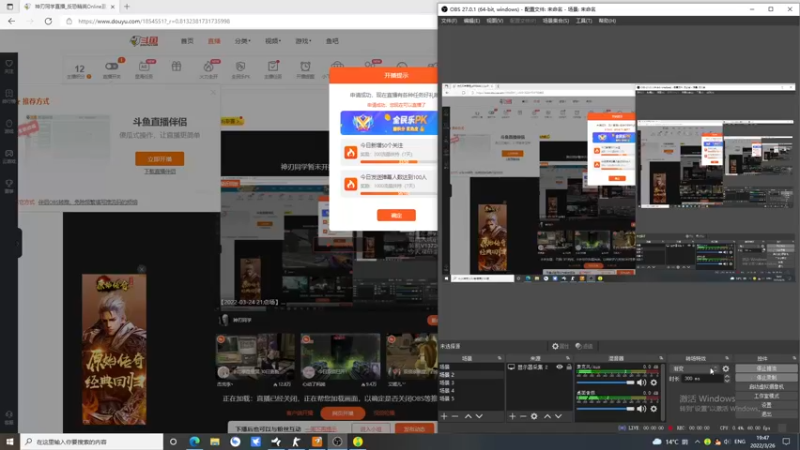The image size is (800, 450).
Task: Expand the collapsed Douyu left sidebar handle
Action: [x=19, y=243]
